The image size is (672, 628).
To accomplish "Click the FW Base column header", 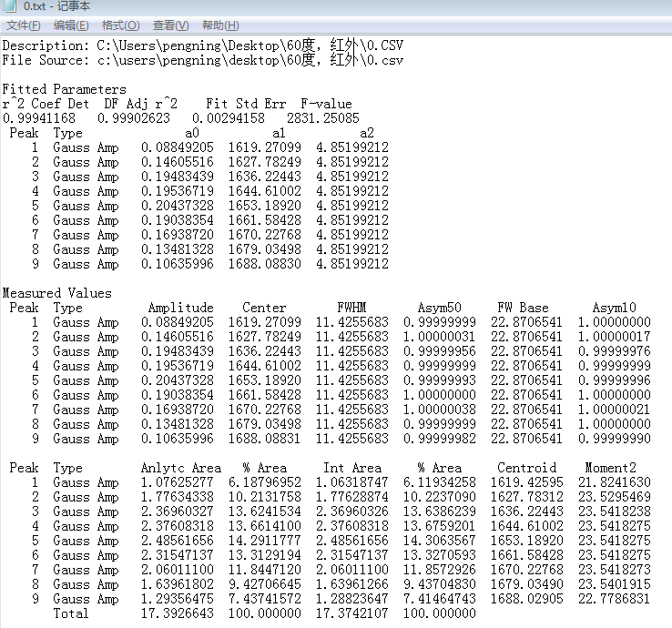I will point(524,308).
